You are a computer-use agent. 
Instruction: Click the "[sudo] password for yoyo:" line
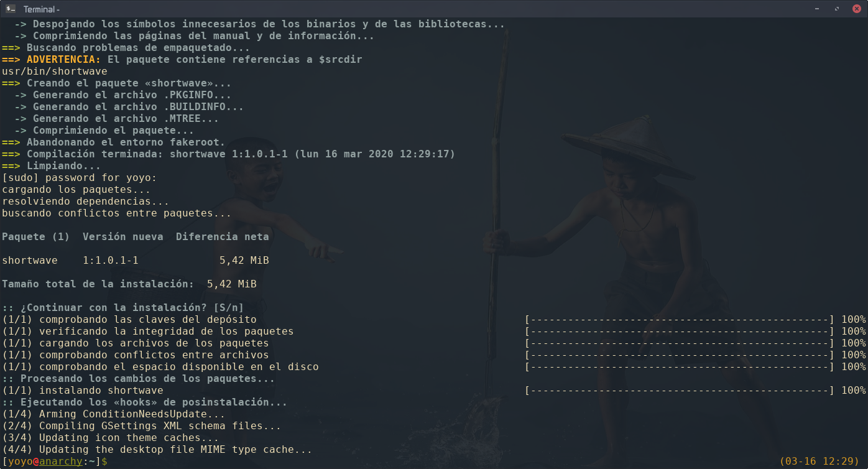click(x=79, y=178)
